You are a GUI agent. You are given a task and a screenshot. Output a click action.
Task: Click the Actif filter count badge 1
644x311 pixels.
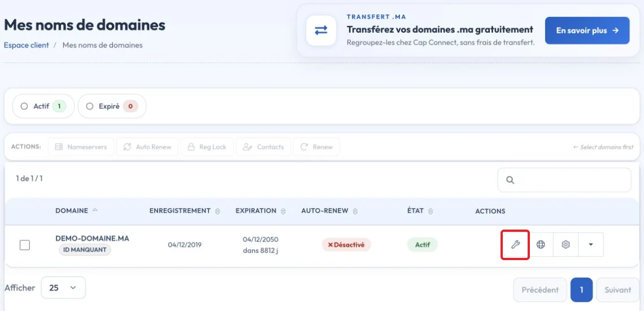(x=59, y=106)
